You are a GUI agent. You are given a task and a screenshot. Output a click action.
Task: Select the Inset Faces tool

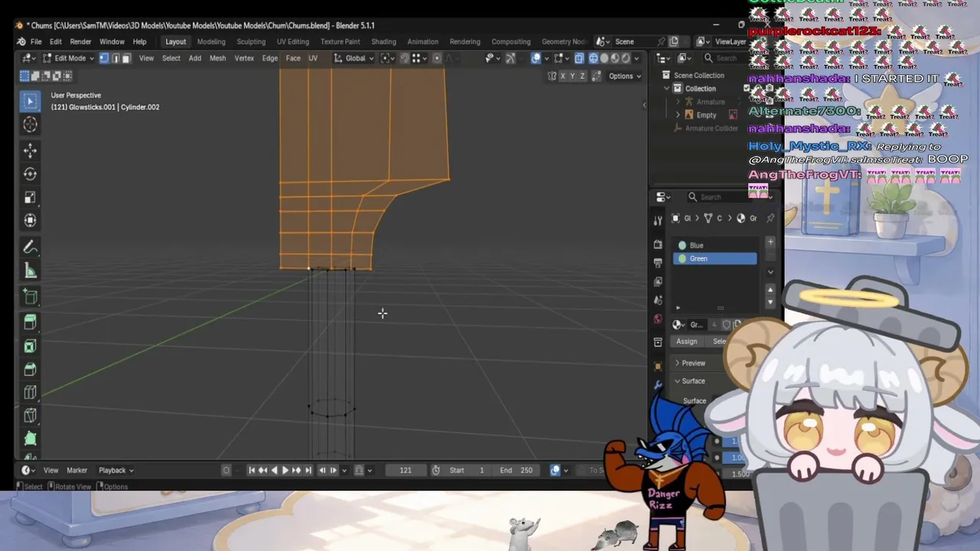point(30,346)
